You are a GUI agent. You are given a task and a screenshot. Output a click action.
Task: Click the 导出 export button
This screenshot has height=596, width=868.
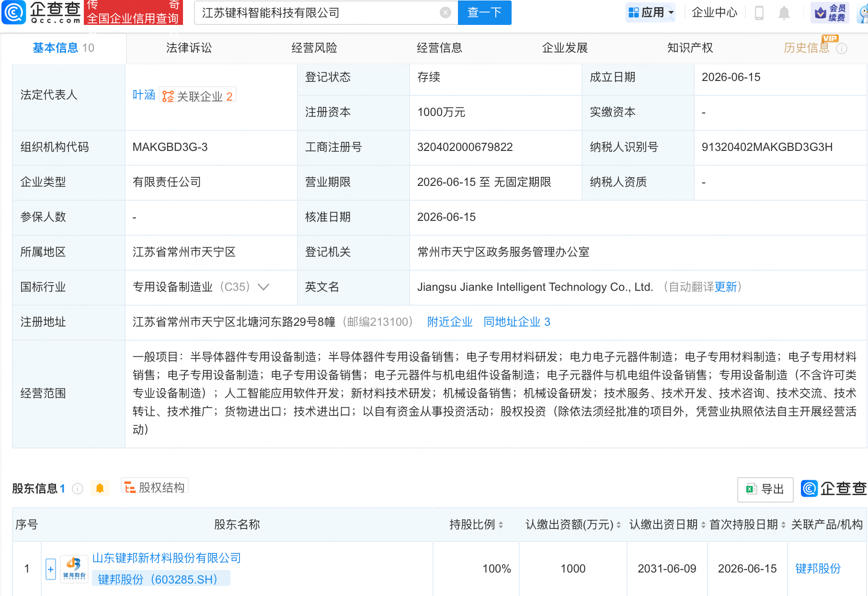coord(765,489)
